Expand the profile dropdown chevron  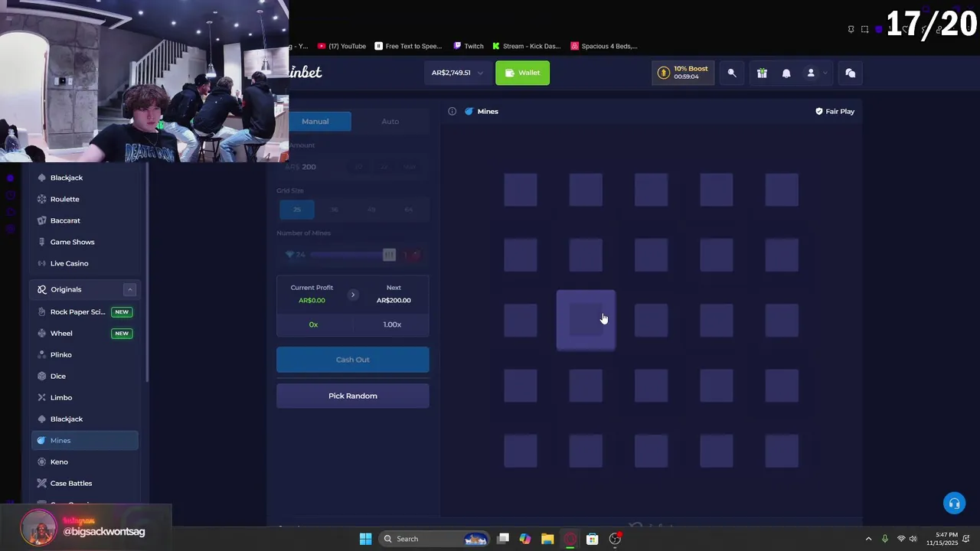pyautogui.click(x=825, y=73)
